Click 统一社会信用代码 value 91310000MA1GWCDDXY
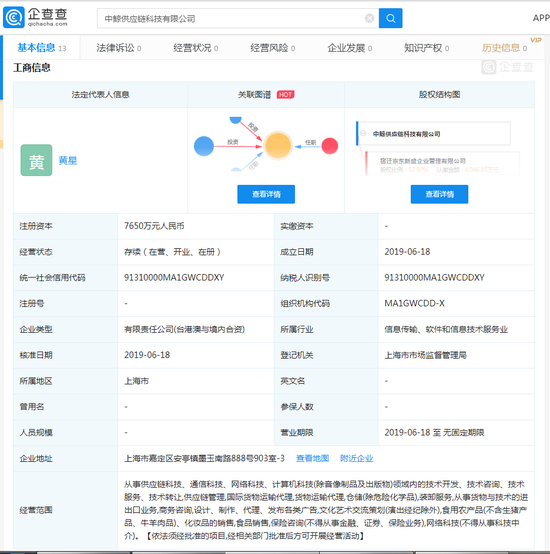Screen dimensions: 550x554 click(x=174, y=277)
